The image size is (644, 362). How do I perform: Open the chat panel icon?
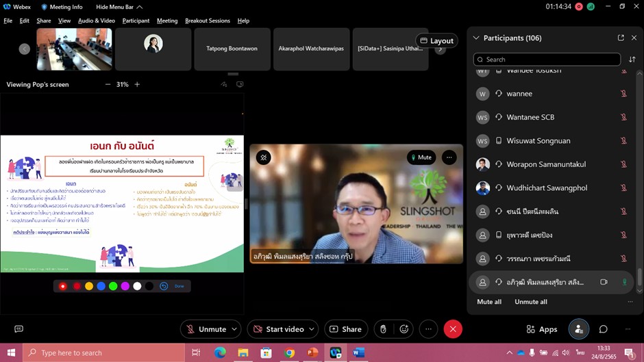point(604,329)
